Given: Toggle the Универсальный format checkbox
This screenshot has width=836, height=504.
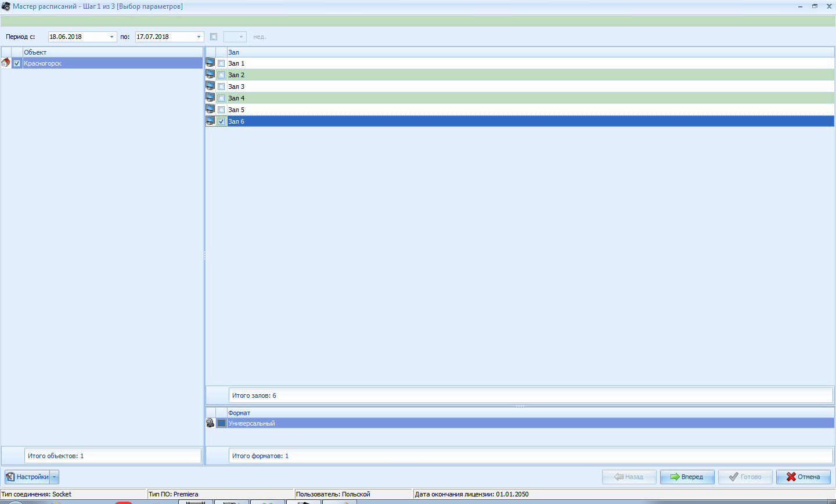Looking at the screenshot, I should point(221,423).
